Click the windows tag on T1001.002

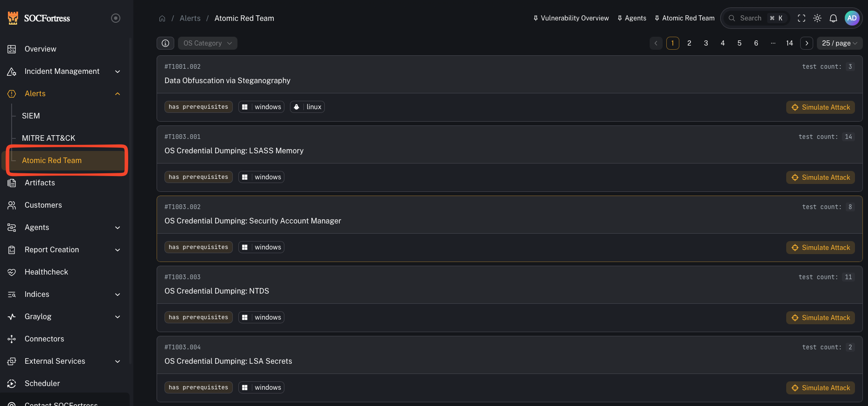(x=261, y=107)
